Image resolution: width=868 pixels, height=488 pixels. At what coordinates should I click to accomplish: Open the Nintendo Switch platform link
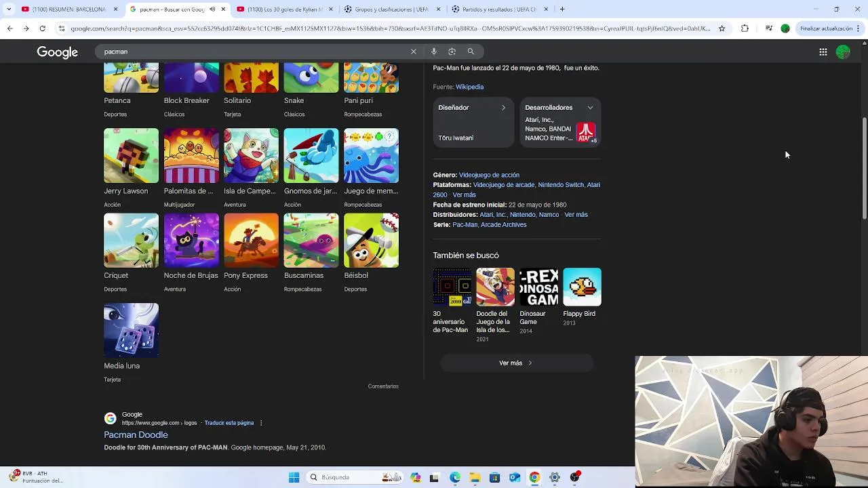click(561, 185)
